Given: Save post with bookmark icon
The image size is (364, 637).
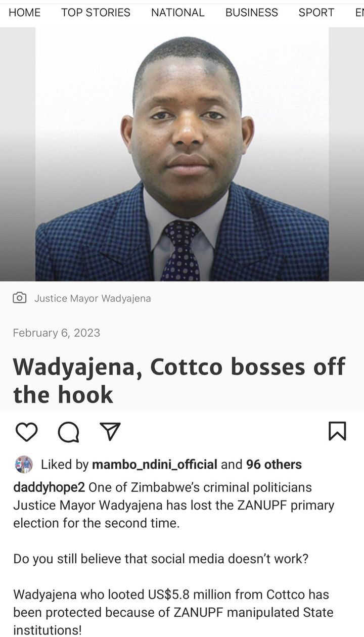Looking at the screenshot, I should [x=337, y=431].
